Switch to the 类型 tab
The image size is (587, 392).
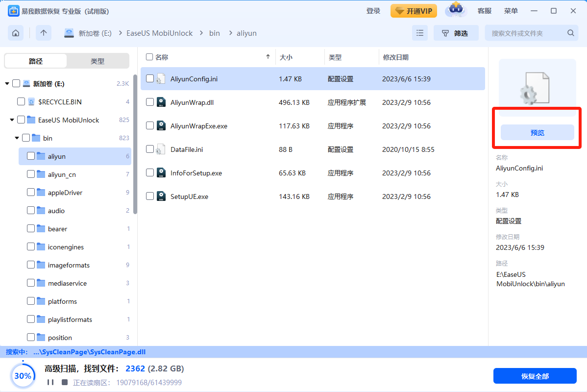(98, 61)
